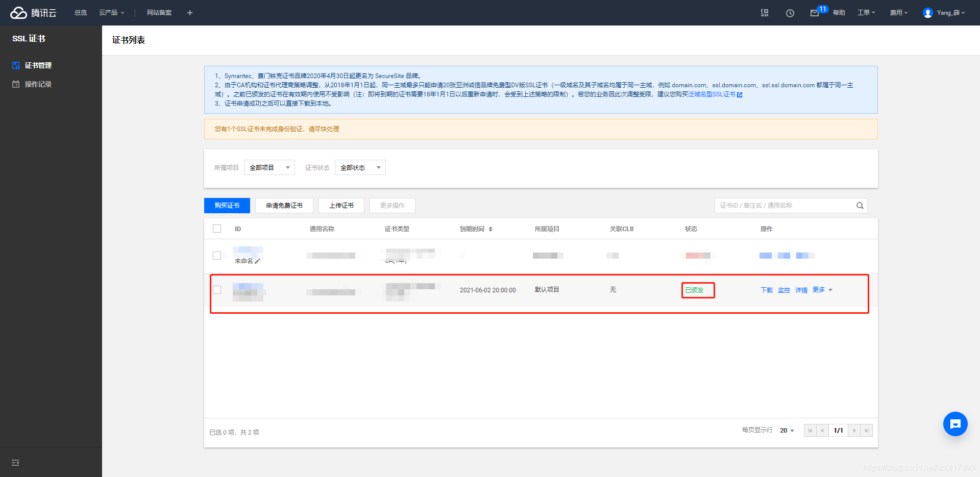Go to previous page arrow
Image resolution: width=980 pixels, height=477 pixels.
point(822,431)
